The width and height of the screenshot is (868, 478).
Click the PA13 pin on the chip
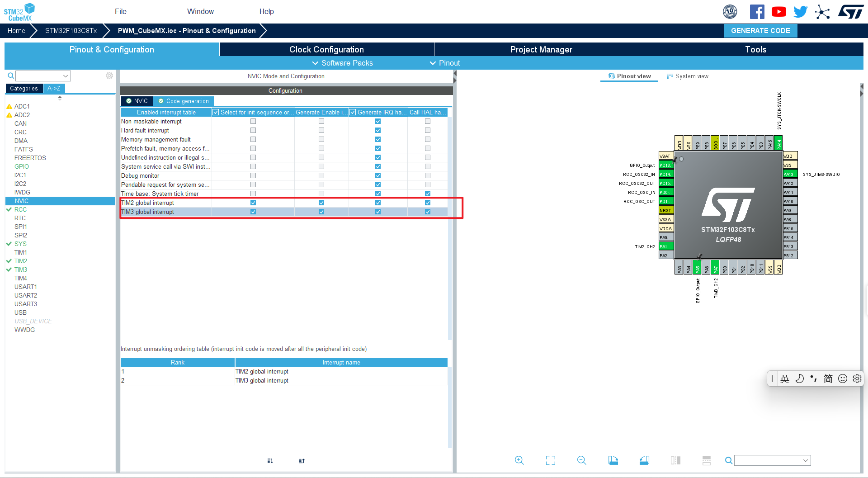(790, 174)
